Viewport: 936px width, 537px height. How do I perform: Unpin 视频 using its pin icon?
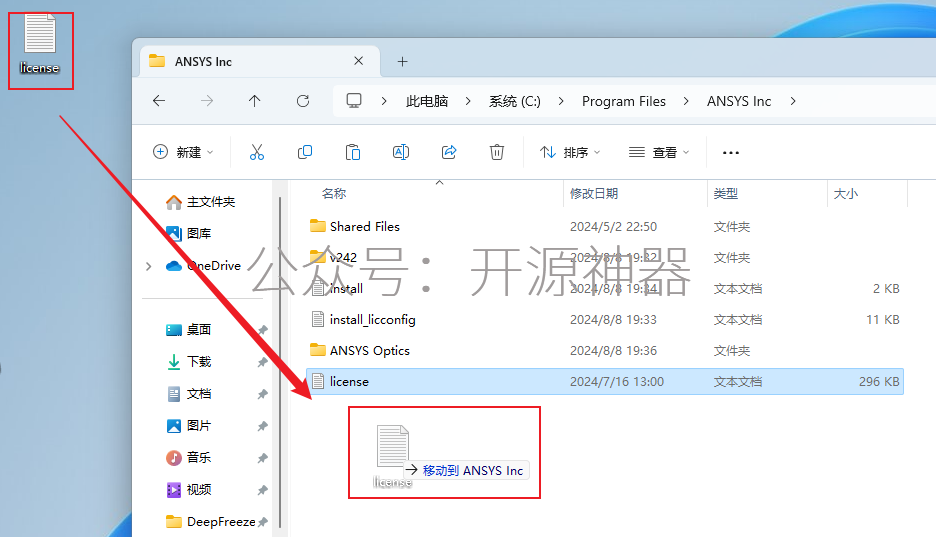(x=263, y=490)
